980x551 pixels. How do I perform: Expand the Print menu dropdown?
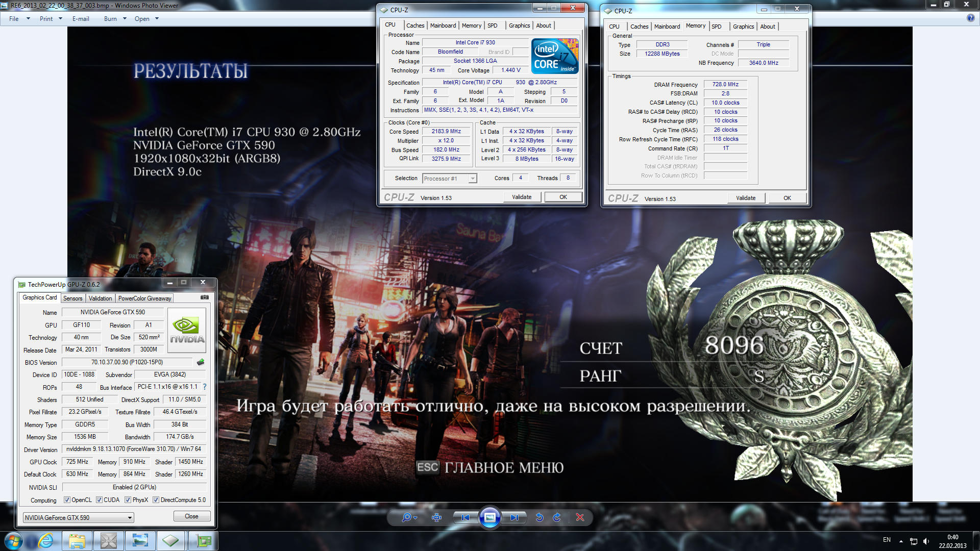[60, 18]
